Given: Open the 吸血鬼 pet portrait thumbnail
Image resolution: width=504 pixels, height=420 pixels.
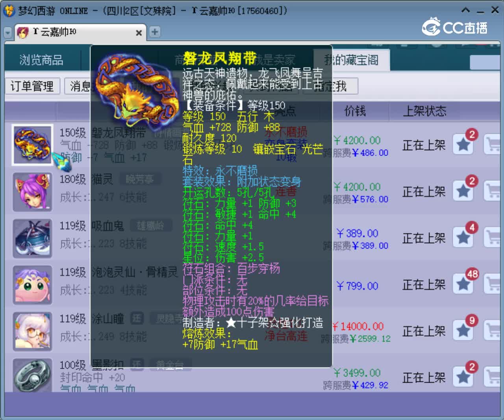Looking at the screenshot, I should pos(32,238).
